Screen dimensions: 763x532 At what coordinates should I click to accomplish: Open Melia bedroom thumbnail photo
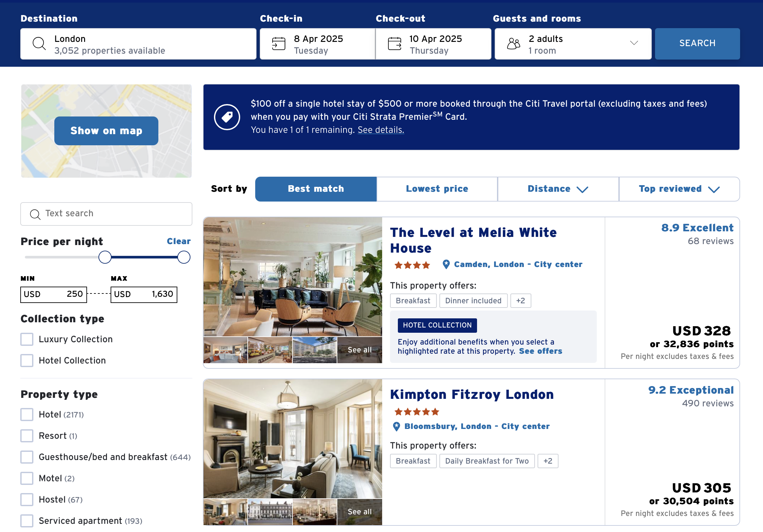point(225,350)
